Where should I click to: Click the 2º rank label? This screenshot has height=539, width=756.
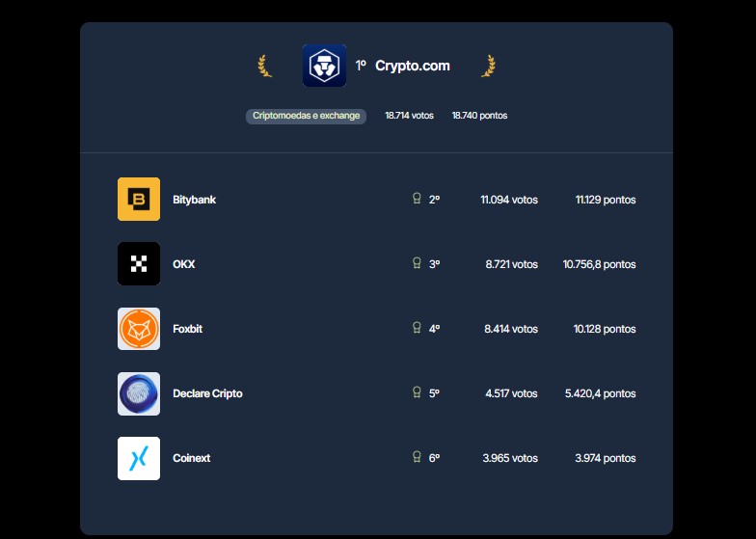[434, 200]
